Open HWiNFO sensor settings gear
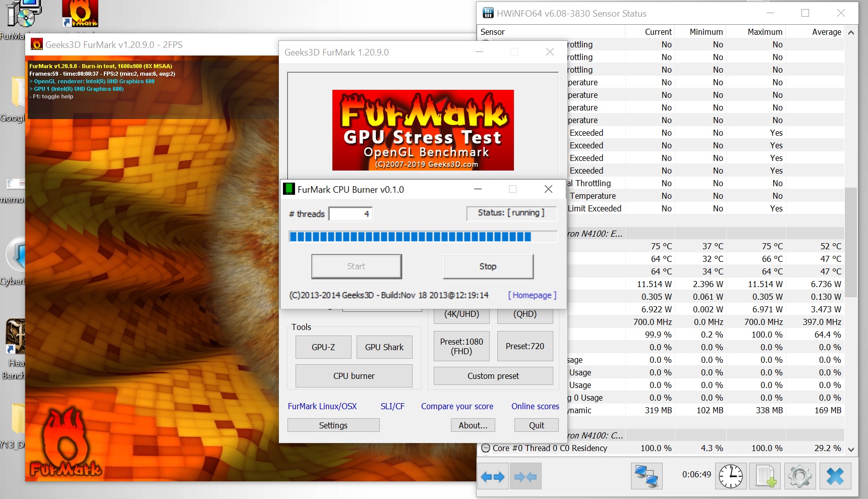Image resolution: width=868 pixels, height=499 pixels. click(x=800, y=477)
